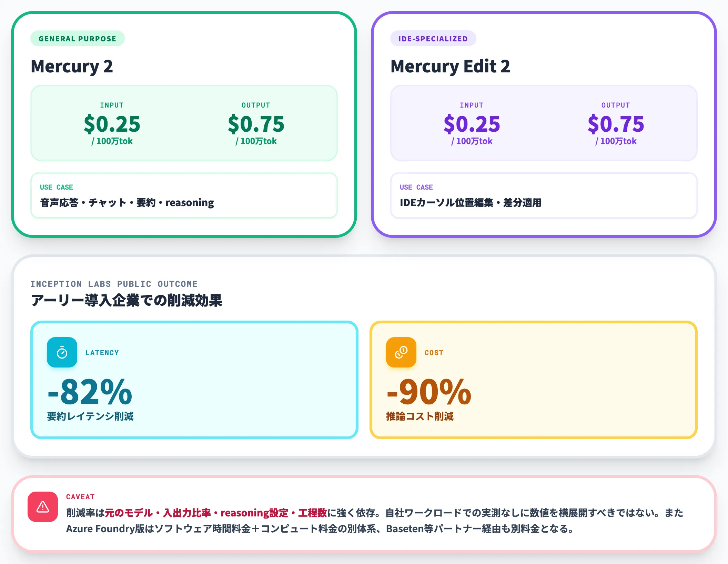Click the green USE CASE label

pyautogui.click(x=57, y=187)
